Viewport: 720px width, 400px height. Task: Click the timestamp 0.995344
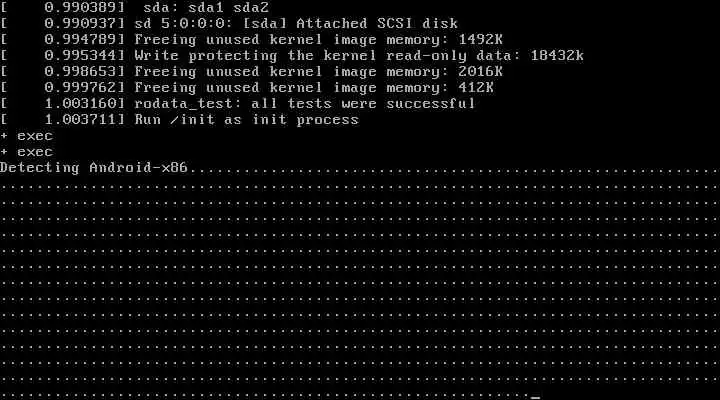point(81,56)
